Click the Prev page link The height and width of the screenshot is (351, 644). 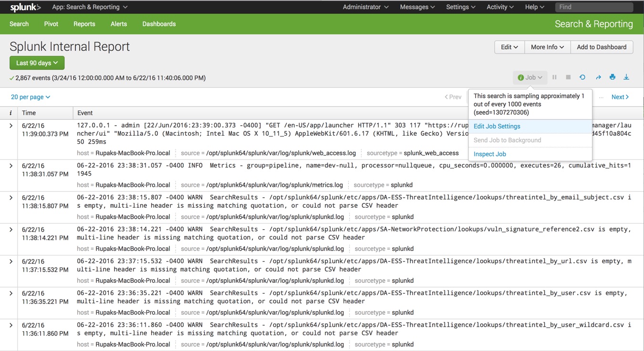tap(453, 97)
